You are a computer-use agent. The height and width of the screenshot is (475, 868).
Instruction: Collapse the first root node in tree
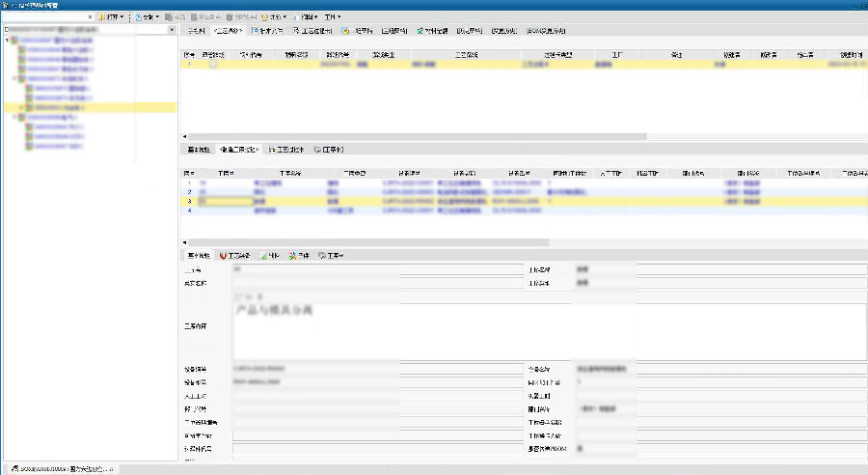pyautogui.click(x=9, y=42)
